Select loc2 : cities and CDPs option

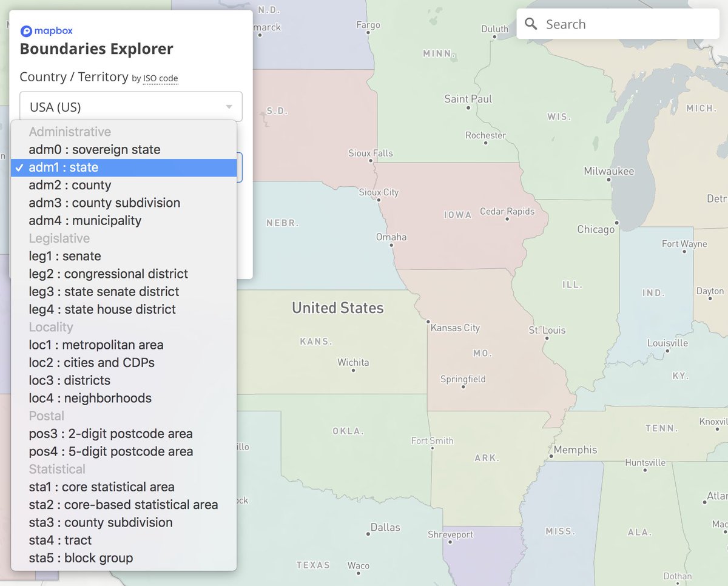pos(124,362)
